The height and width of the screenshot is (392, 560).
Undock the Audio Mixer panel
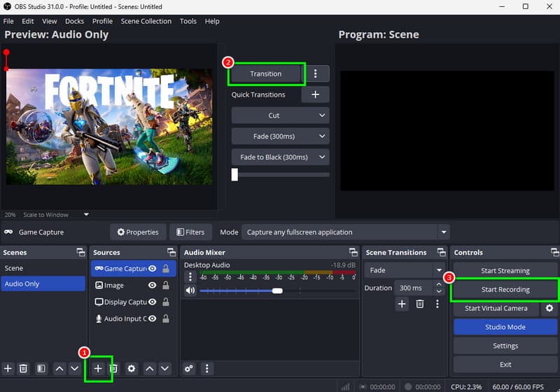[353, 253]
